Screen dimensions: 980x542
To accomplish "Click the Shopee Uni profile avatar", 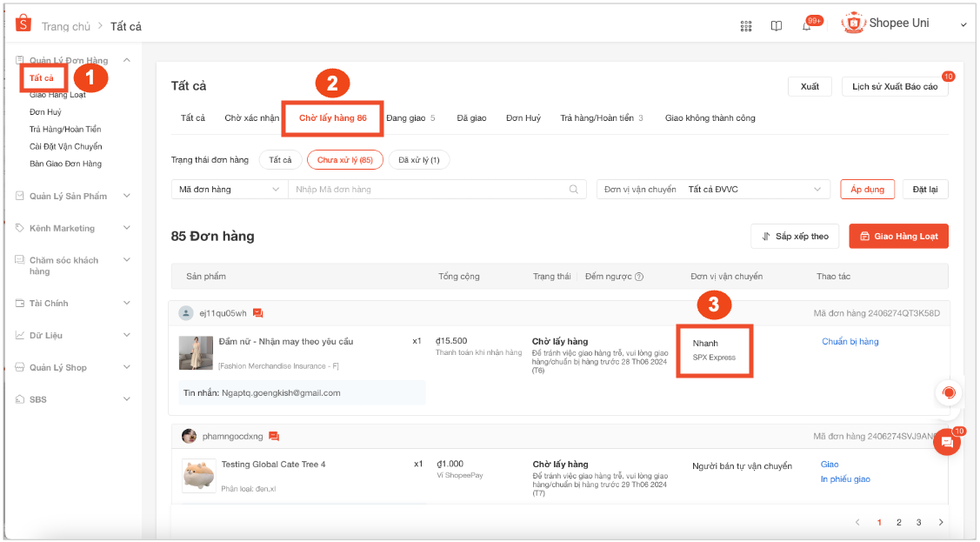I will click(851, 23).
